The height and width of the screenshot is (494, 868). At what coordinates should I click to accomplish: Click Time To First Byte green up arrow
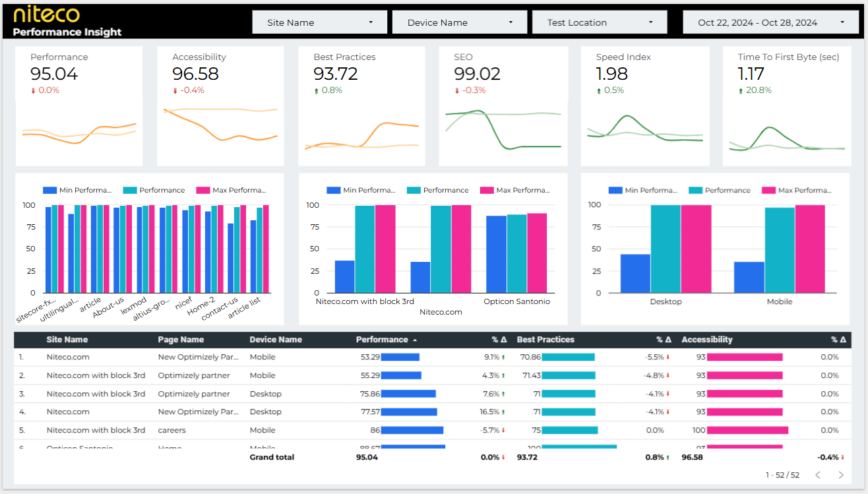coord(741,91)
